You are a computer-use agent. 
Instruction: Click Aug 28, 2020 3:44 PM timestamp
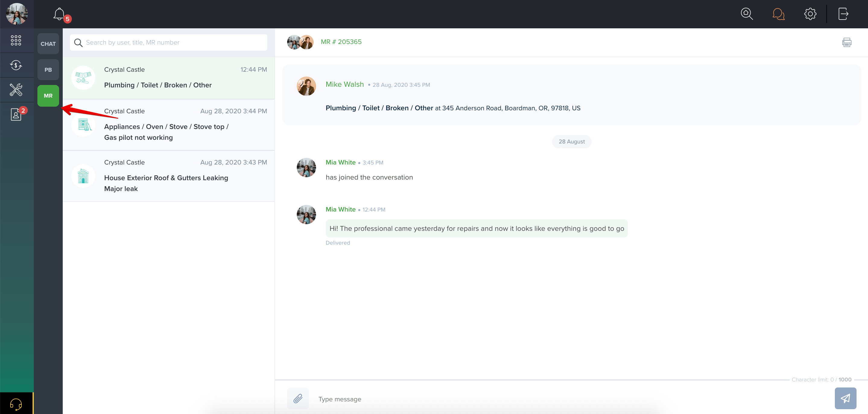[233, 111]
